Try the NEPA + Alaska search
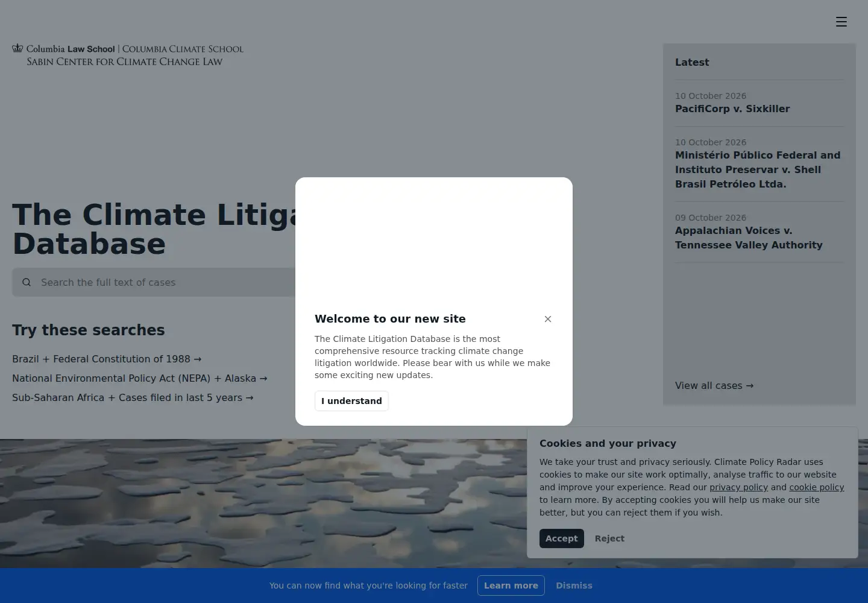The height and width of the screenshot is (603, 868). click(x=140, y=379)
